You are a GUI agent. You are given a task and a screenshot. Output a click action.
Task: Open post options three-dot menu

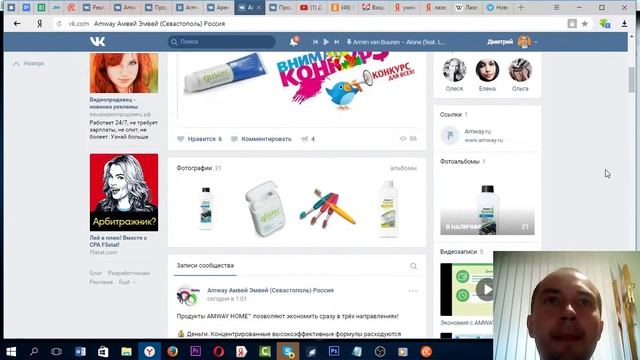[413, 291]
